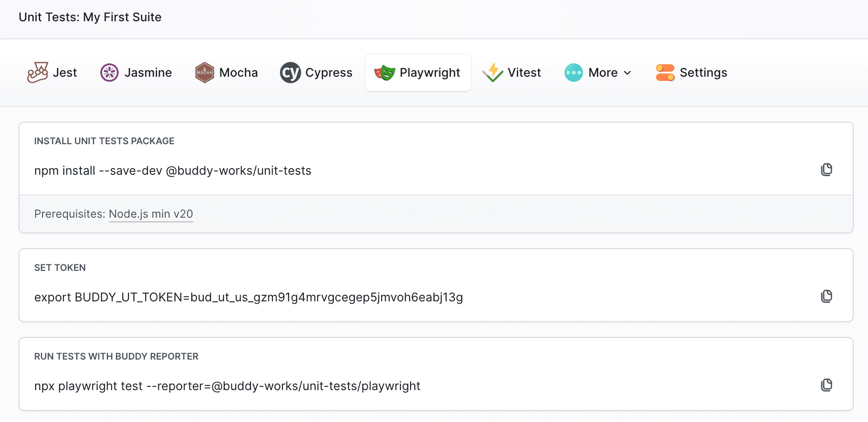The width and height of the screenshot is (868, 422).
Task: Copy the npm install command
Action: click(x=826, y=170)
